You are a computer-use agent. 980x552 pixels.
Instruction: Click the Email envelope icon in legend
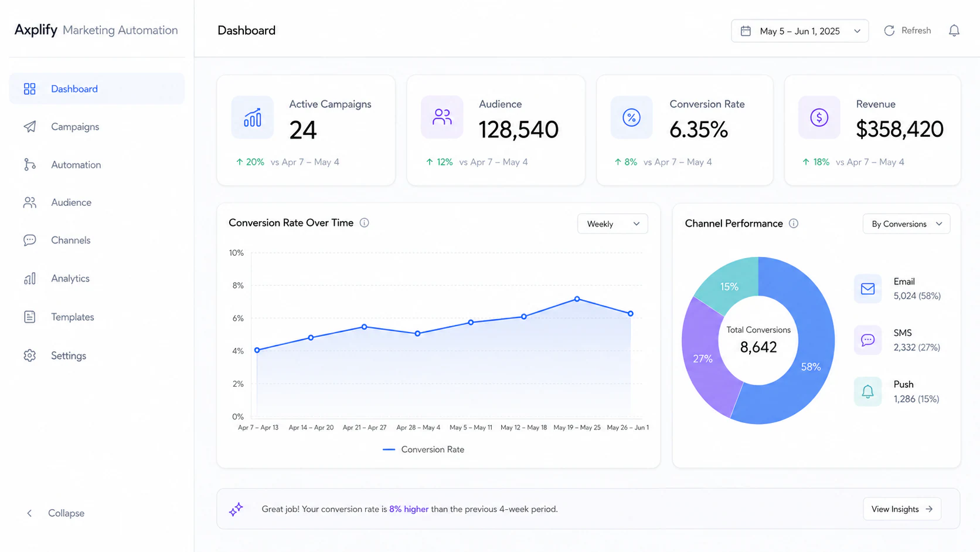click(867, 289)
